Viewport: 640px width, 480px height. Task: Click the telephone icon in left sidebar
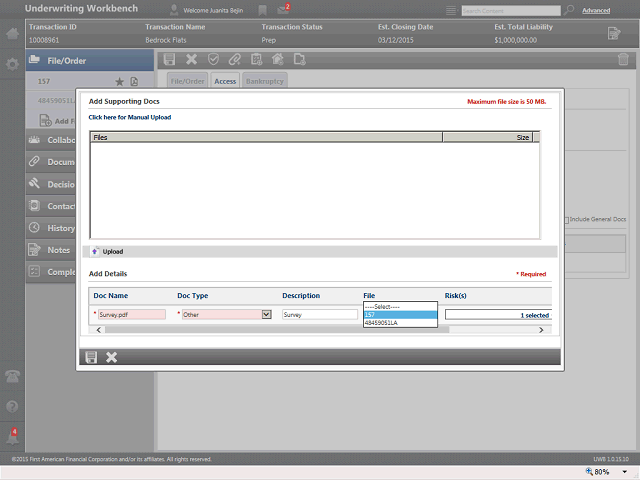click(12, 376)
